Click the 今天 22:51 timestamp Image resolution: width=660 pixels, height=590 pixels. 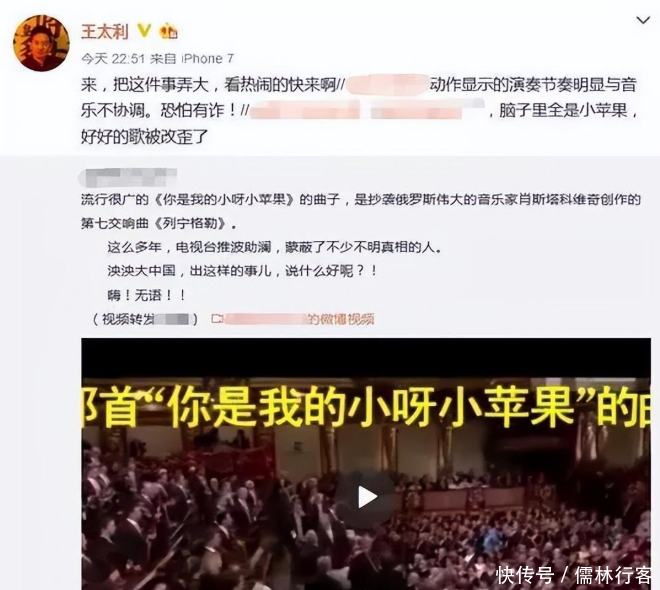tap(113, 58)
